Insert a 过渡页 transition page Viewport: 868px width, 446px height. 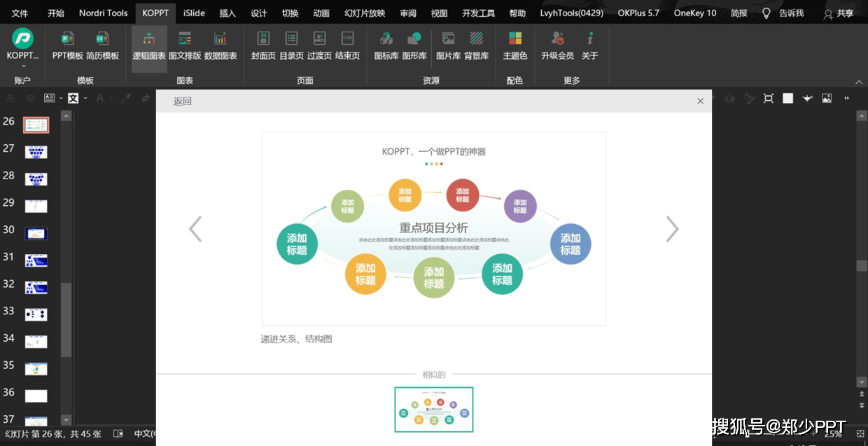pos(319,46)
